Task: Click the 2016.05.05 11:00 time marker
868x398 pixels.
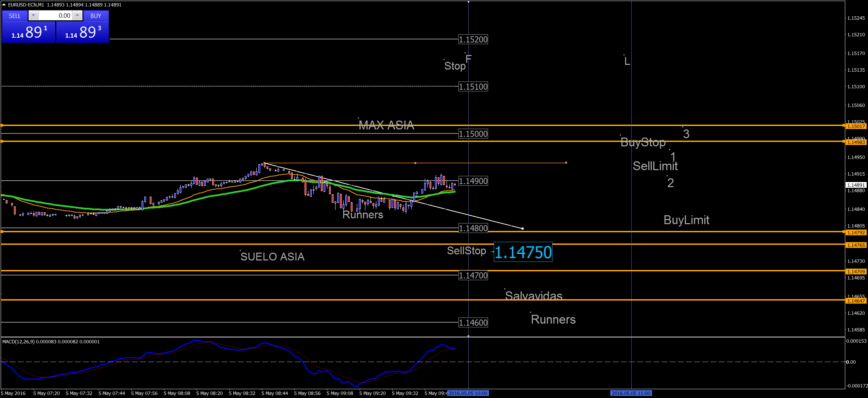Action: pos(631,393)
